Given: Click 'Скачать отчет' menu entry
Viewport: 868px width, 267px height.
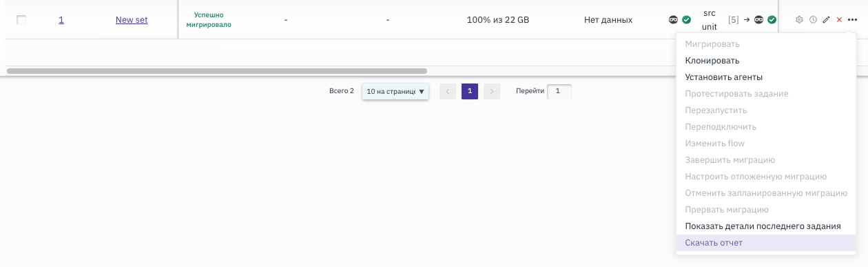Looking at the screenshot, I should pyautogui.click(x=714, y=243).
